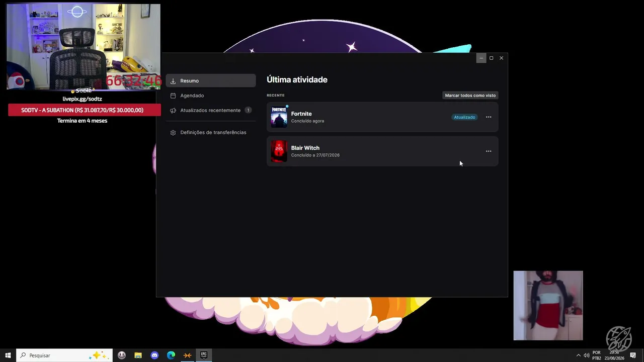Click the megaphone icon for recent updates
The image size is (644, 362).
173,110
